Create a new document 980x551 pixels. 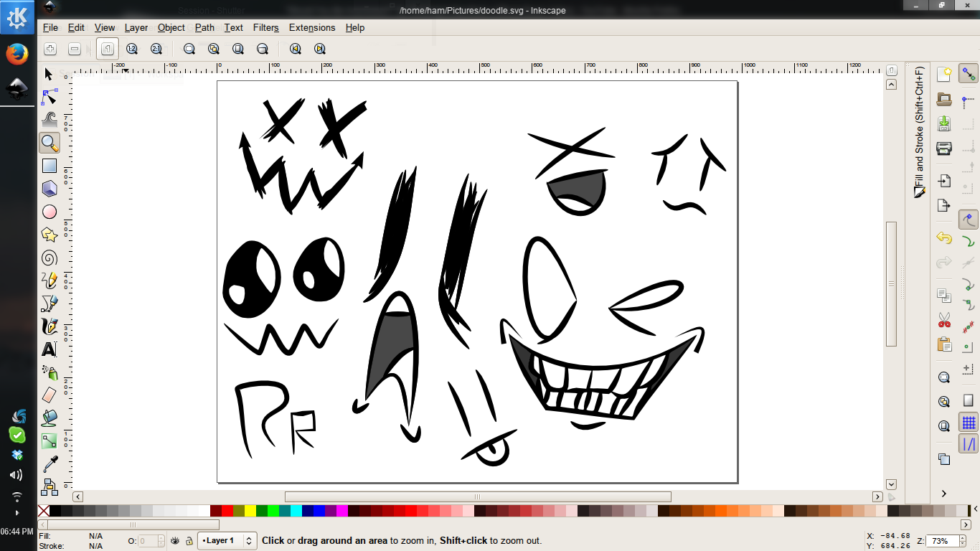[x=944, y=75]
